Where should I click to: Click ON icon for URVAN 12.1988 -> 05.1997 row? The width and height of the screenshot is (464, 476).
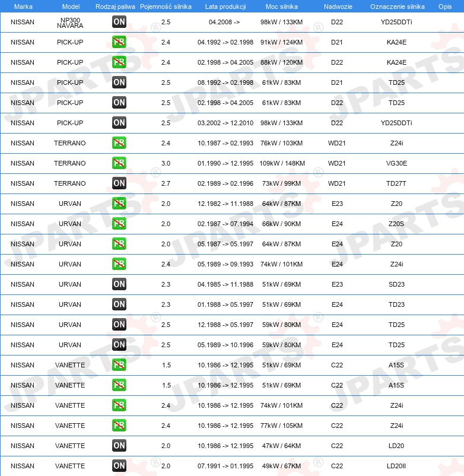119,325
